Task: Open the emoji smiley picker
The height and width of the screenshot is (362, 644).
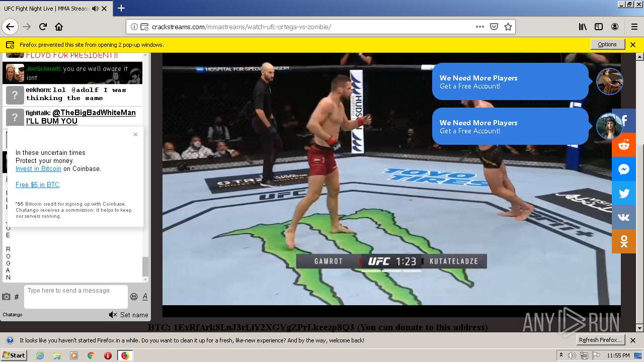Action: coord(134,297)
